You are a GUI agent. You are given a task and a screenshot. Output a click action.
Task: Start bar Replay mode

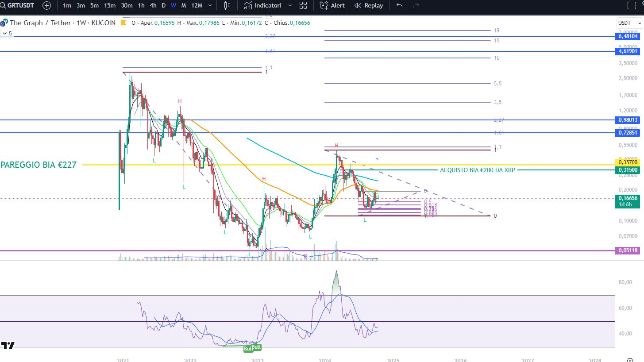click(369, 5)
